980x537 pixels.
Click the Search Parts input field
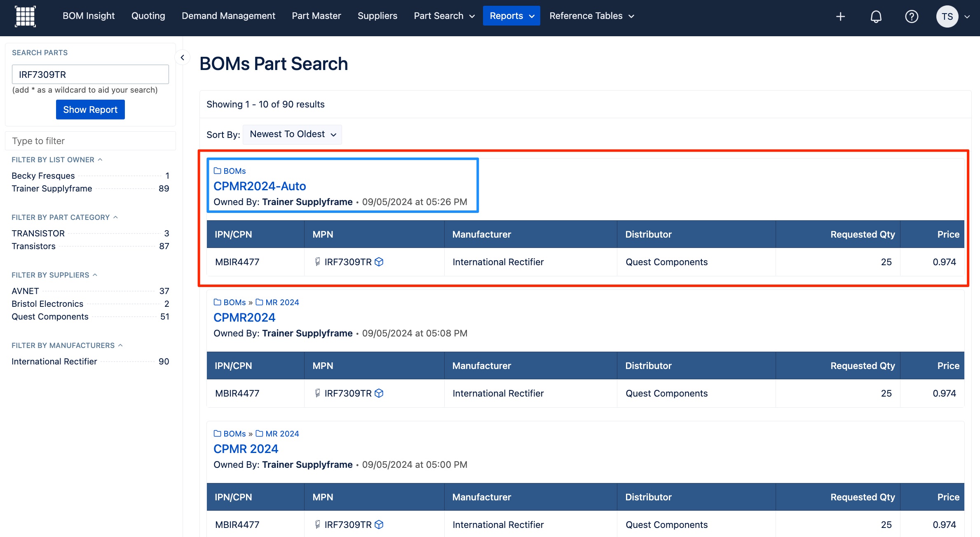[90, 75]
